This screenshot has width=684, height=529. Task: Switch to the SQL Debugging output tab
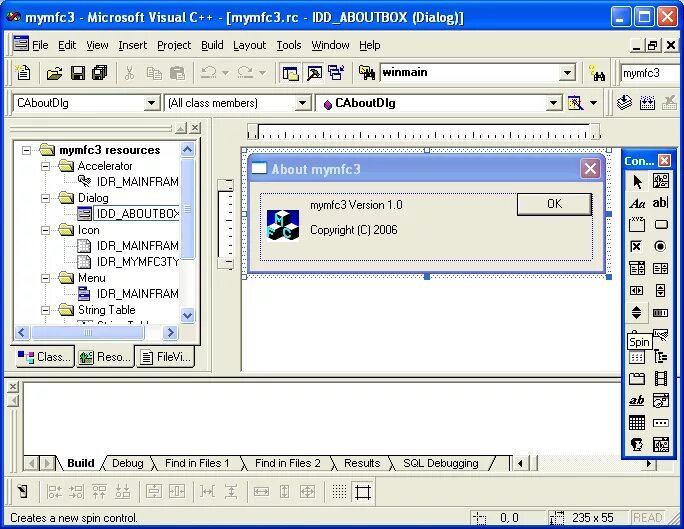pos(441,463)
